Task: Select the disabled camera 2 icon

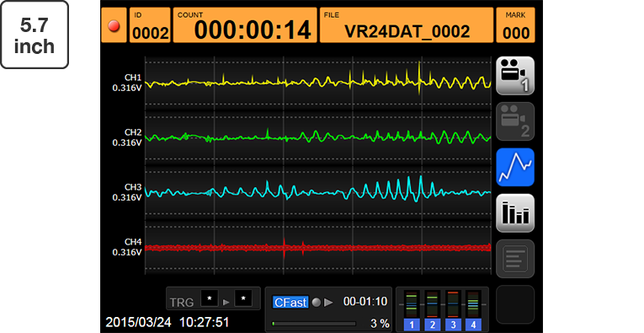Action: click(515, 121)
